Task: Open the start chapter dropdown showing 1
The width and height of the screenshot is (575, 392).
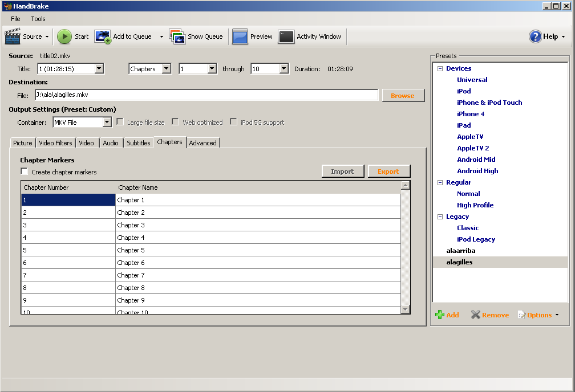Action: (x=212, y=68)
